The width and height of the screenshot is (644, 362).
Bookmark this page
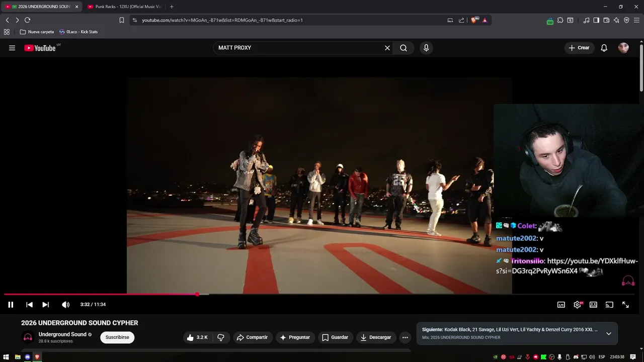[x=122, y=20]
